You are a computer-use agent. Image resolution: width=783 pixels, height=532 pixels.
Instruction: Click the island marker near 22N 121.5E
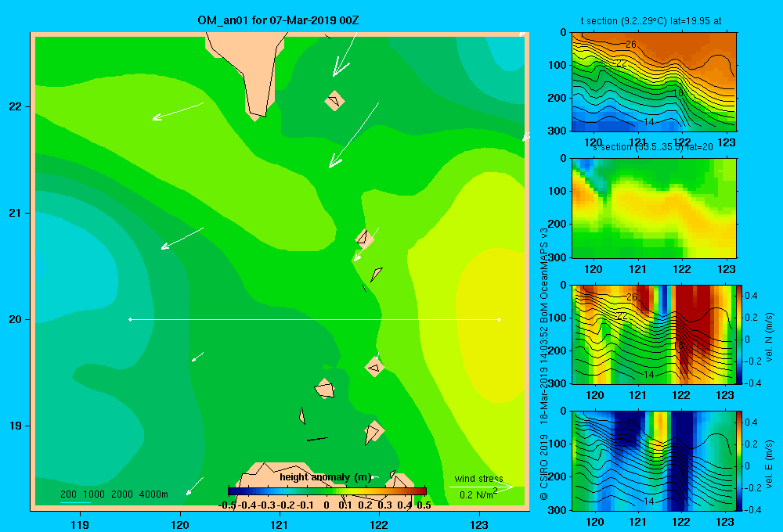[x=334, y=100]
